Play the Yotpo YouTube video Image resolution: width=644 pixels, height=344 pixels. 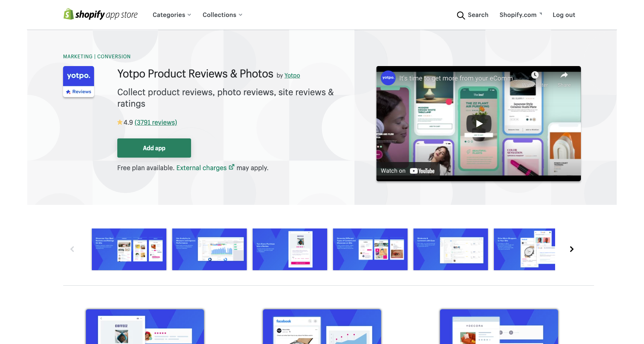tap(479, 124)
